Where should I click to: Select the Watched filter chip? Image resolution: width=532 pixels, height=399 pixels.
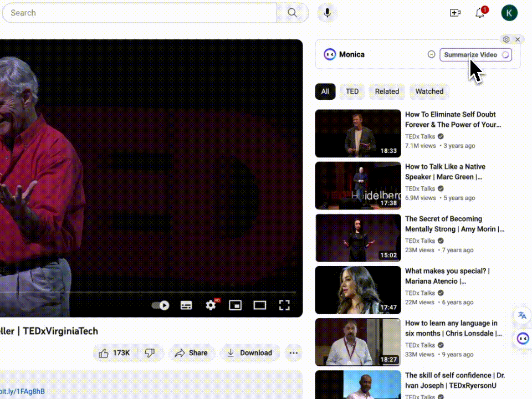[x=429, y=91]
